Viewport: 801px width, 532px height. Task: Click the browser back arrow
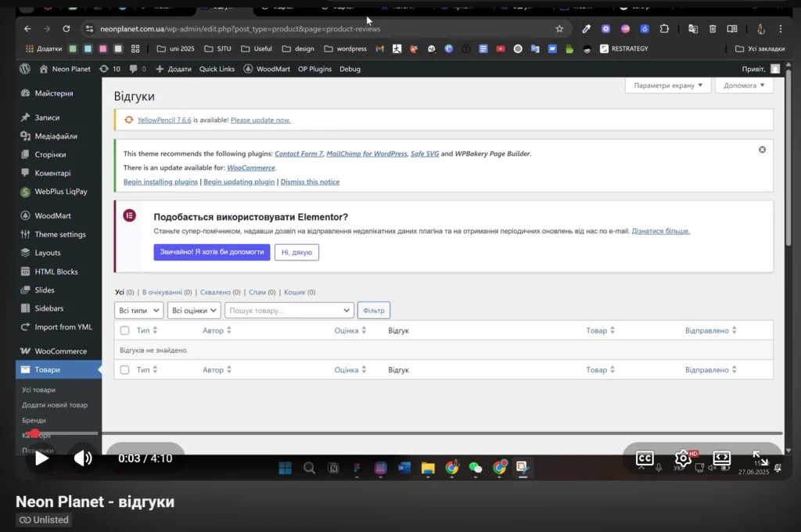click(x=27, y=29)
